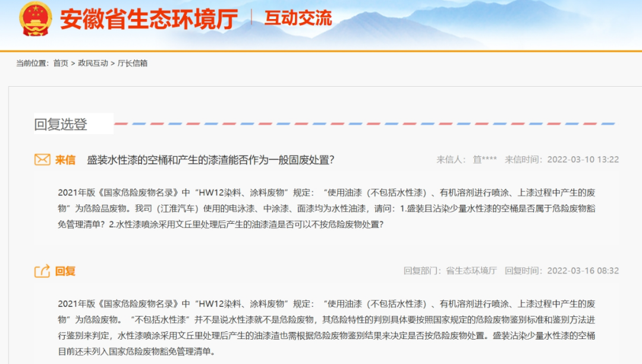Image resolution: width=642 pixels, height=364 pixels.
Task: Click the 当前位置 label
Action: 32,63
